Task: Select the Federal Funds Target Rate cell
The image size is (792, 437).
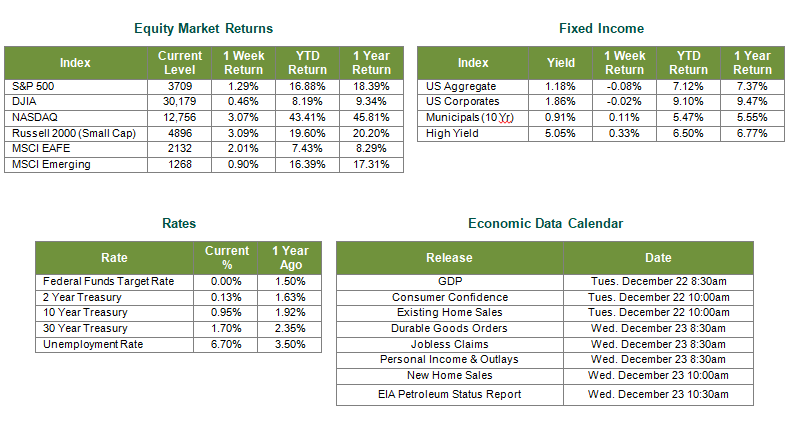Action: tap(108, 282)
